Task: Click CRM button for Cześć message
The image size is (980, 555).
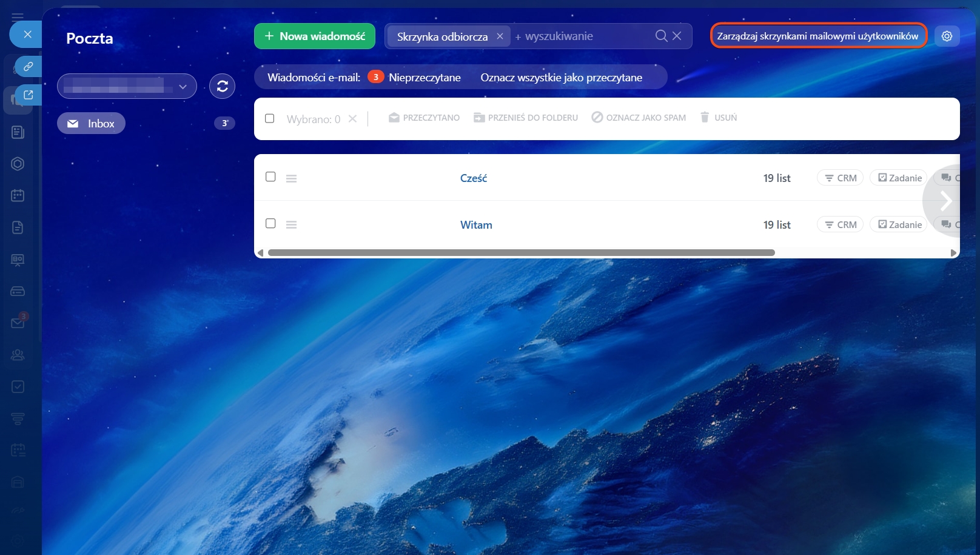Action: pos(841,178)
